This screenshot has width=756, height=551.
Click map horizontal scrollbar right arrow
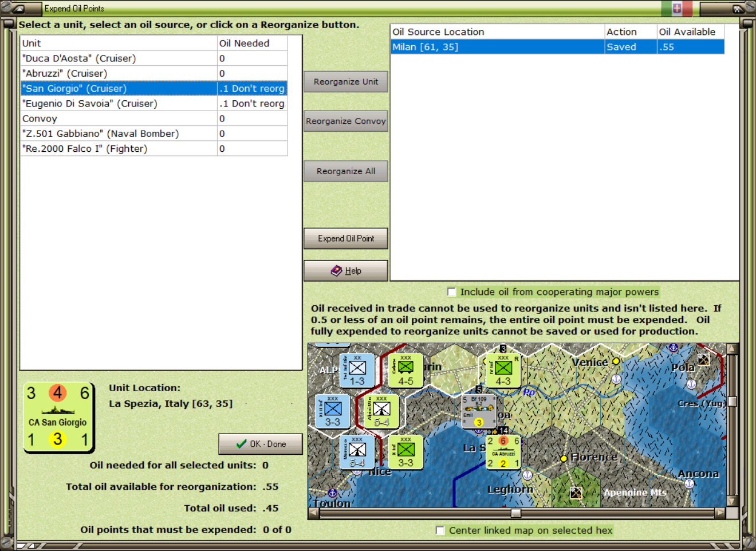tap(720, 513)
